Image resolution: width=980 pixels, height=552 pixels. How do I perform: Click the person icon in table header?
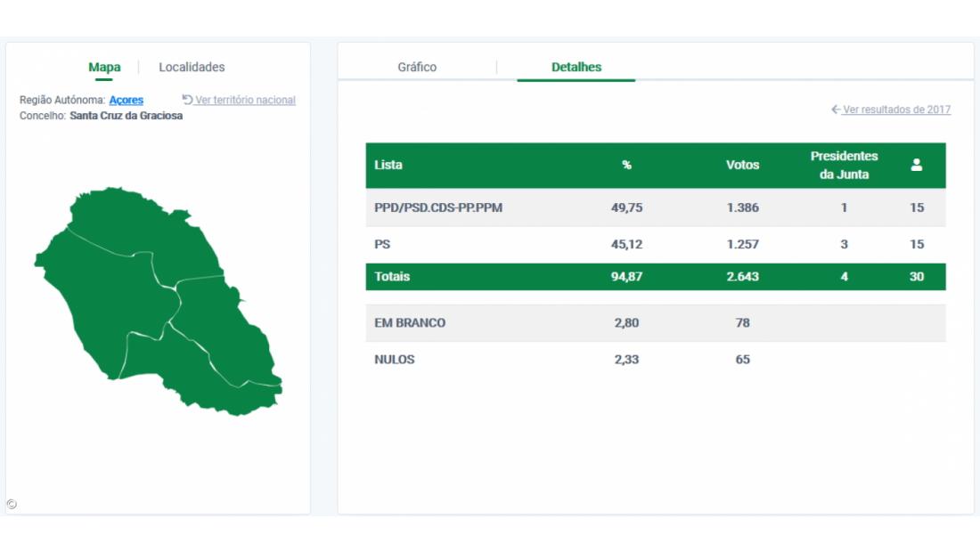tap(916, 165)
